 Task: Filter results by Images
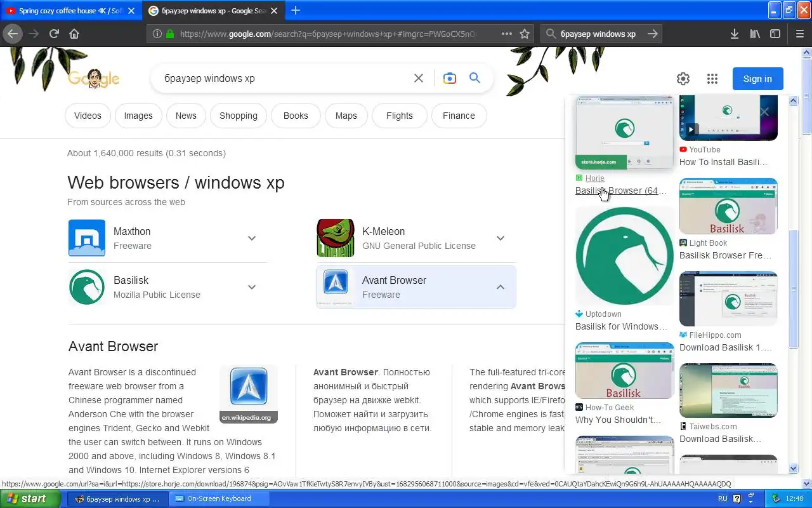(138, 116)
